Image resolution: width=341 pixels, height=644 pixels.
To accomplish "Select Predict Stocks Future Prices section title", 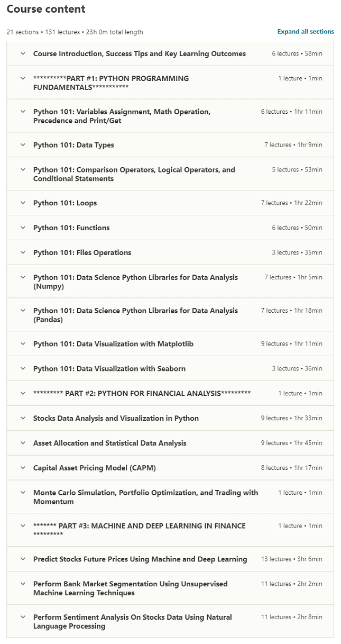I will pyautogui.click(x=140, y=559).
